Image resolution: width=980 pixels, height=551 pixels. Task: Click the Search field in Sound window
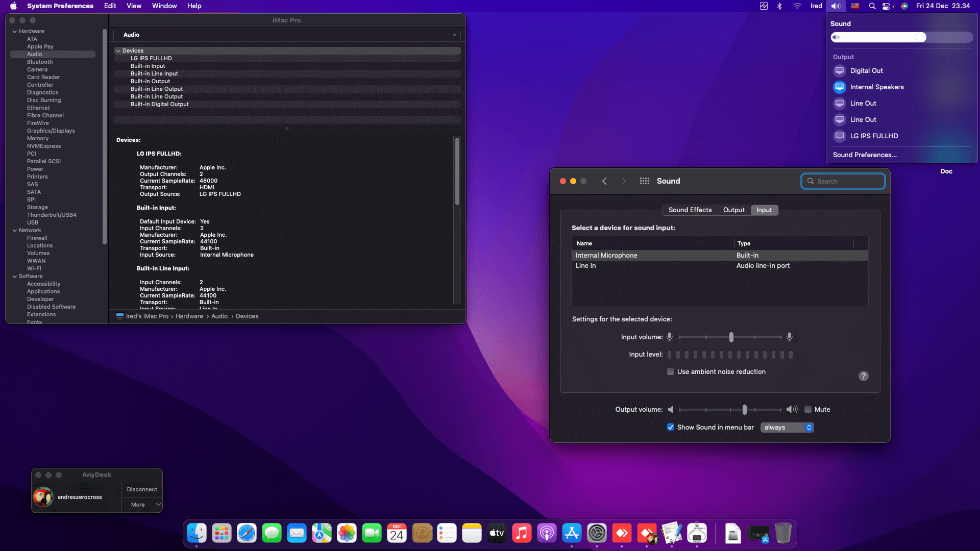(x=843, y=182)
